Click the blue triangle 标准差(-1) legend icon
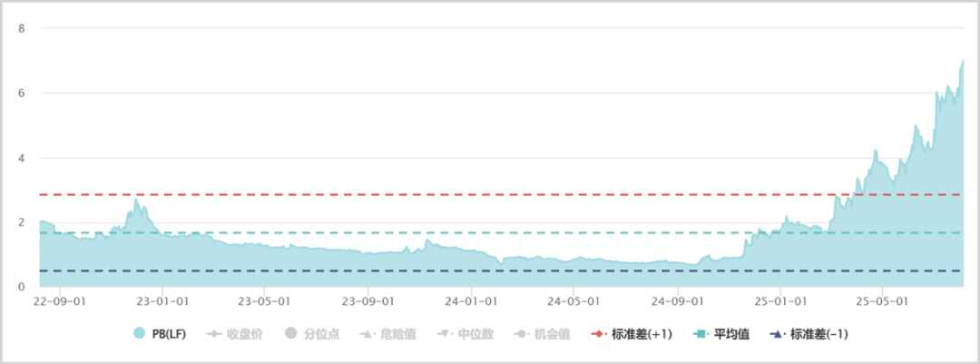Screen dimensions: 980x364 tap(778, 334)
